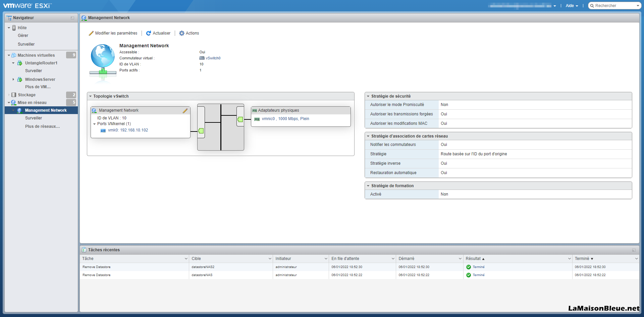This screenshot has width=644, height=317.
Task: Click the green success icon in datastoreNAS2 row
Action: tap(469, 267)
